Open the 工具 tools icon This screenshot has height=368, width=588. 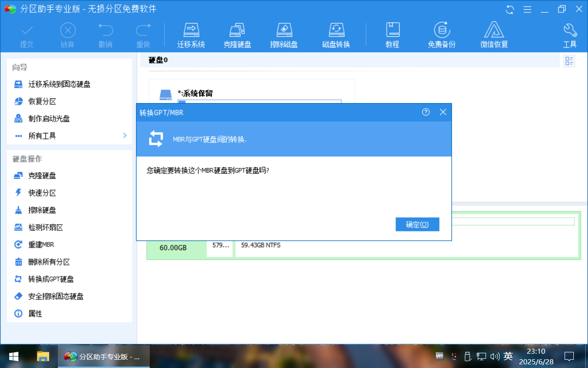(x=570, y=35)
